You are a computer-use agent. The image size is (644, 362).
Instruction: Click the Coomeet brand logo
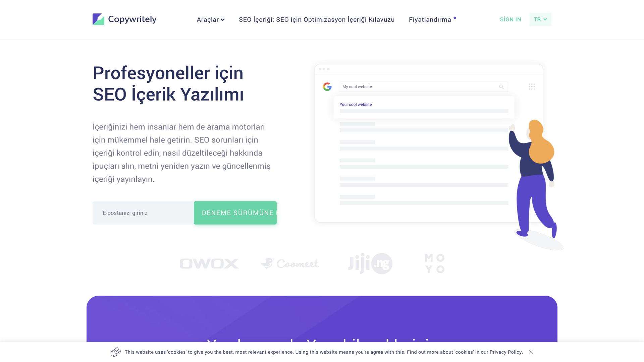point(290,264)
